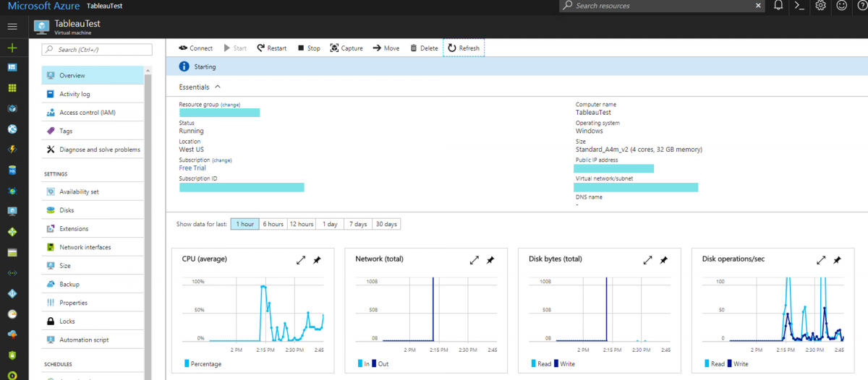Open Locks settings
Screen dimensions: 868x380
pyautogui.click(x=93, y=321)
